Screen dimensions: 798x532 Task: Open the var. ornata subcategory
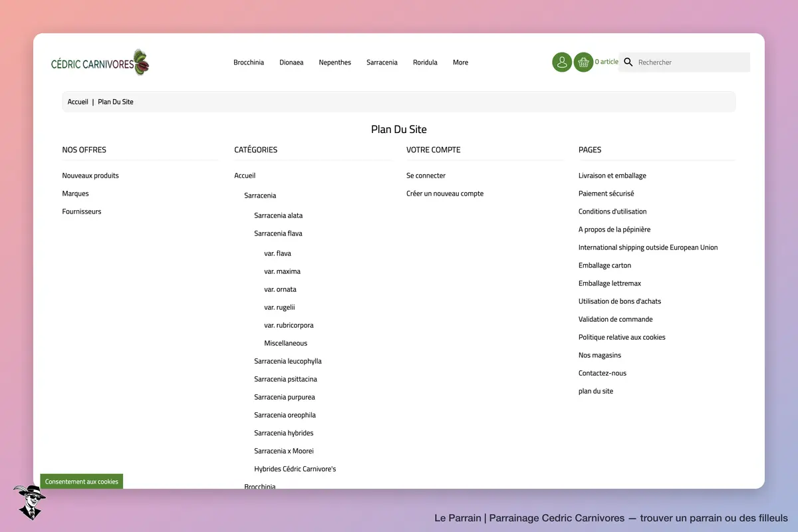[x=281, y=289]
